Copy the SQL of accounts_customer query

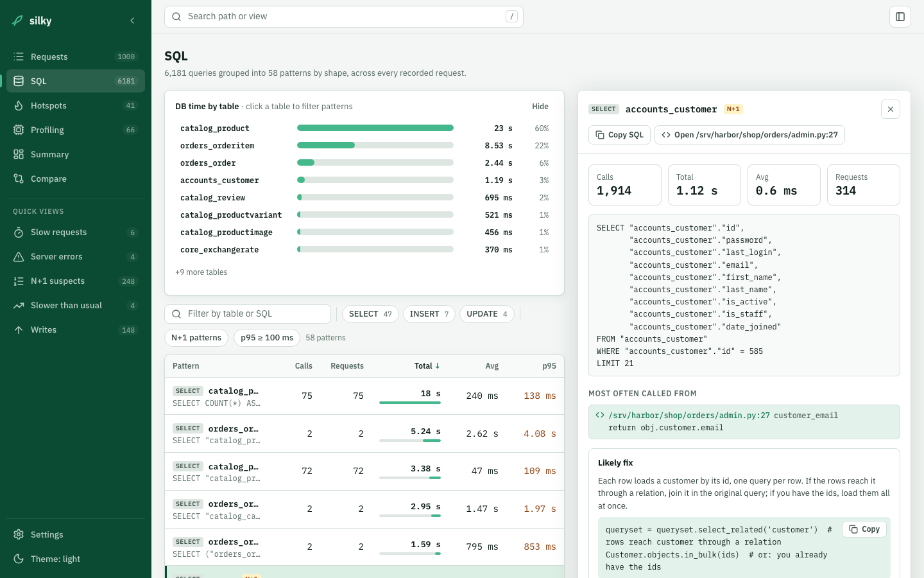click(620, 135)
